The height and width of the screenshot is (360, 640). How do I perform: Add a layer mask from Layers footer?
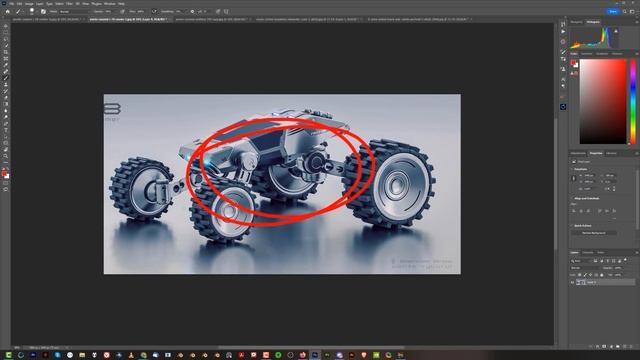pos(604,346)
